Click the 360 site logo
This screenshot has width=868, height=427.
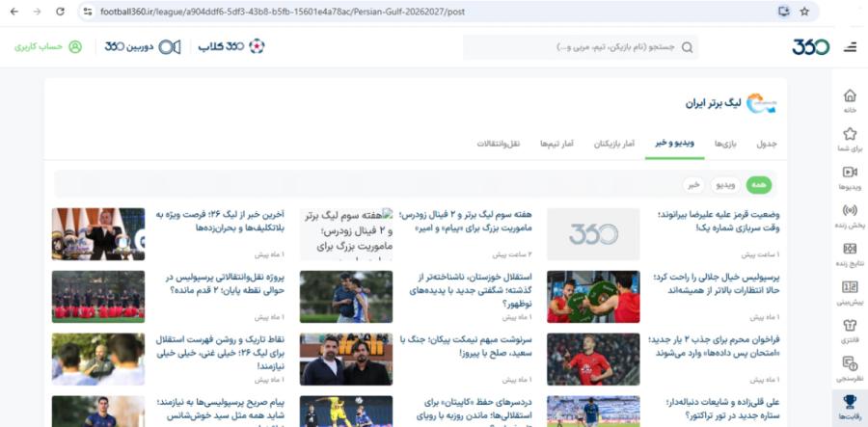tap(810, 47)
